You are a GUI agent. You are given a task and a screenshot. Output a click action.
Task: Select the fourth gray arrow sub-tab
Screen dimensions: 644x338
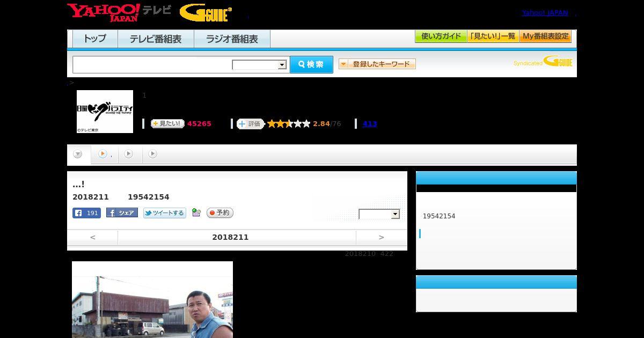[152, 154]
